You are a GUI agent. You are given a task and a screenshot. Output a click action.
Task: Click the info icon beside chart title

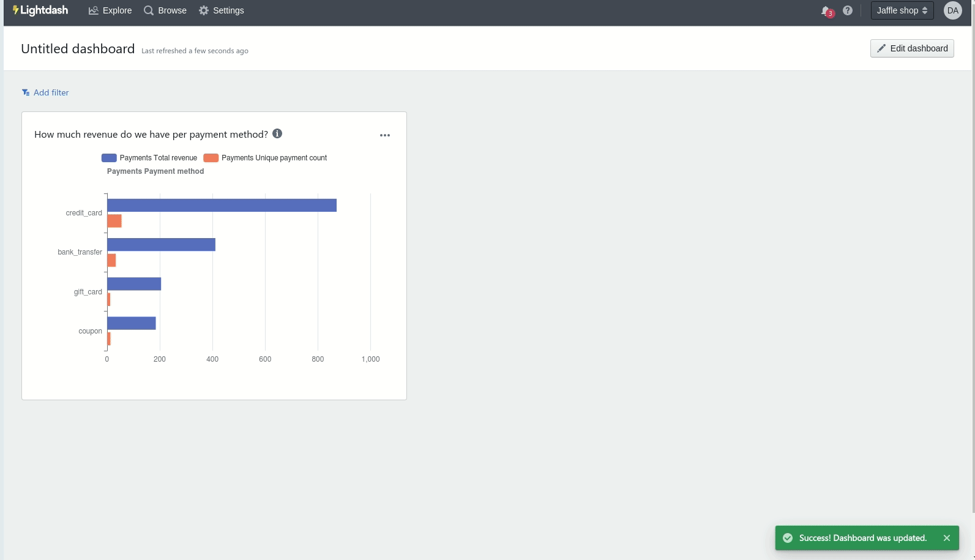[x=277, y=133]
